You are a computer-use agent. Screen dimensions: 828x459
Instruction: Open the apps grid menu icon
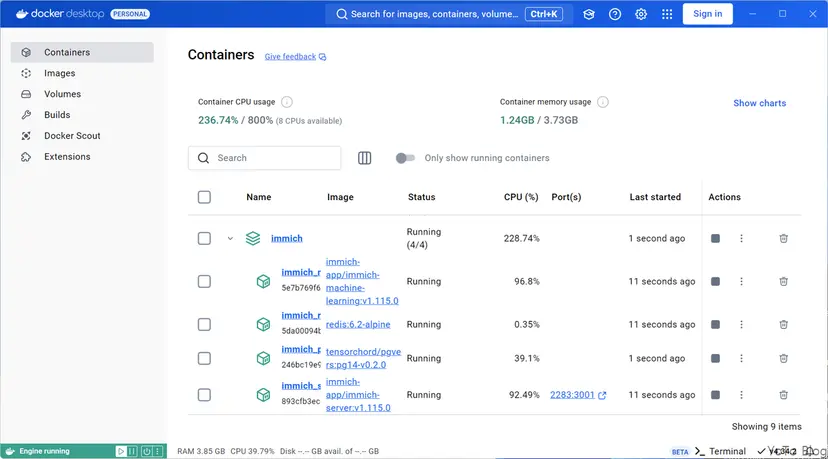[x=667, y=14]
